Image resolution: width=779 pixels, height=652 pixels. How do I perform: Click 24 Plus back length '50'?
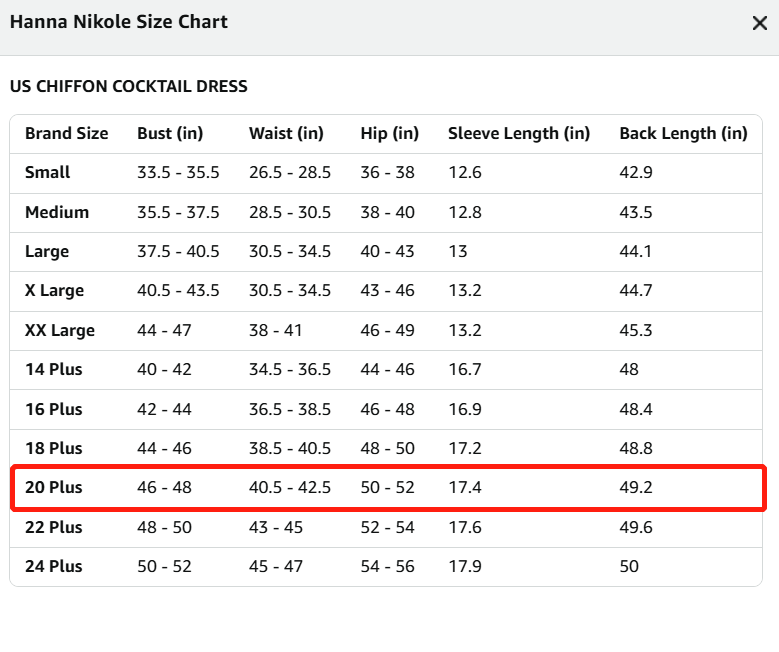point(629,566)
